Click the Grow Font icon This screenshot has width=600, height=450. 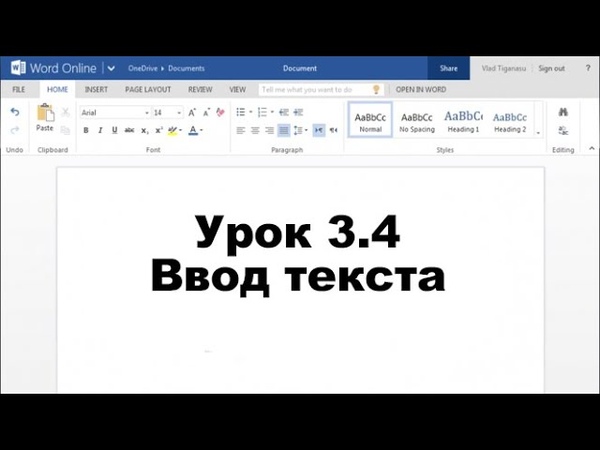coord(193,112)
